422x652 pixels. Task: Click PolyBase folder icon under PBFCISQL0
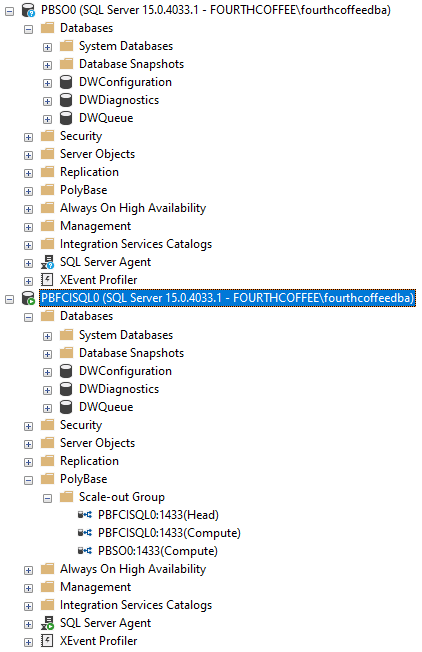coord(47,479)
